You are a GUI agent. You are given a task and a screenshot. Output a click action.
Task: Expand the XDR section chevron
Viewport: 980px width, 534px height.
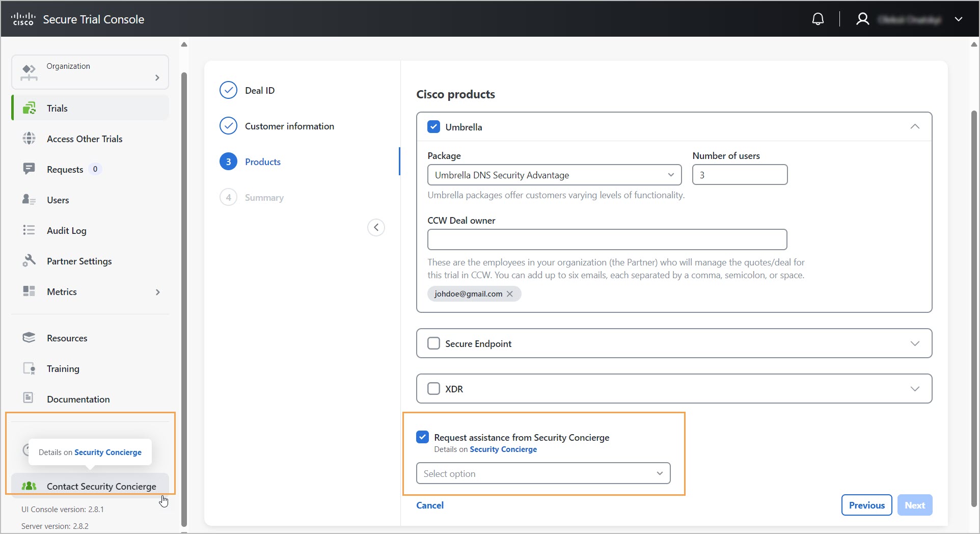[x=915, y=389]
